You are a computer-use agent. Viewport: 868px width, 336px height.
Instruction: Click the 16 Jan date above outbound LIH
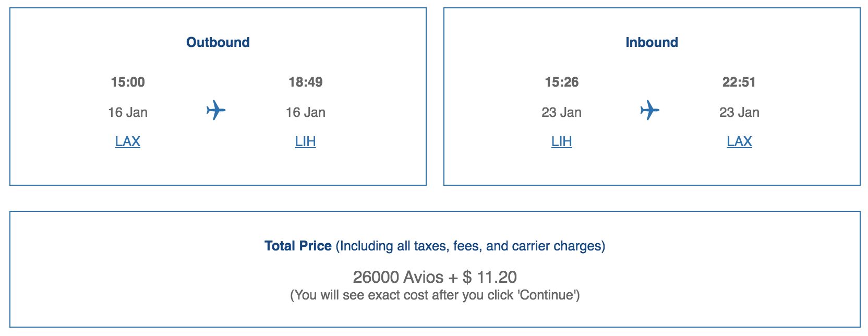(x=305, y=112)
